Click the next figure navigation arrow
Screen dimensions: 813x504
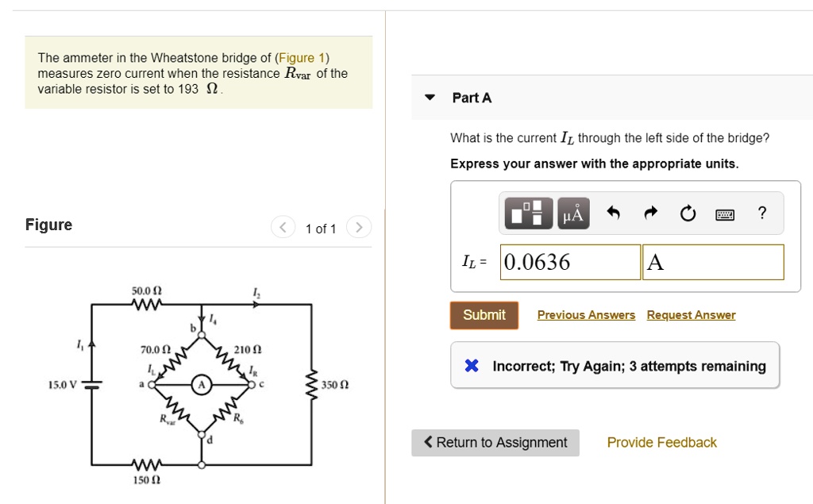click(x=359, y=227)
